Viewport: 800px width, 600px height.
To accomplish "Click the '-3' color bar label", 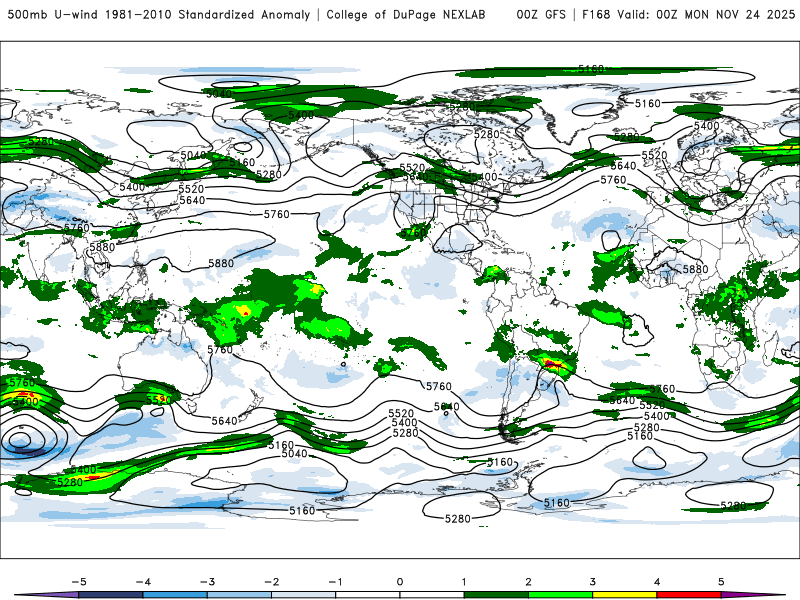I will click(x=207, y=582).
